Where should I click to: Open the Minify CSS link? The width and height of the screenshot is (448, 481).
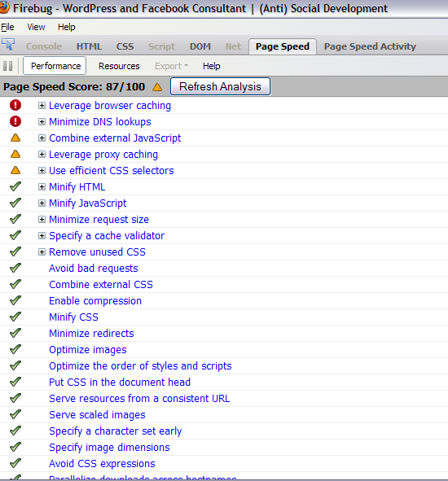tap(73, 317)
